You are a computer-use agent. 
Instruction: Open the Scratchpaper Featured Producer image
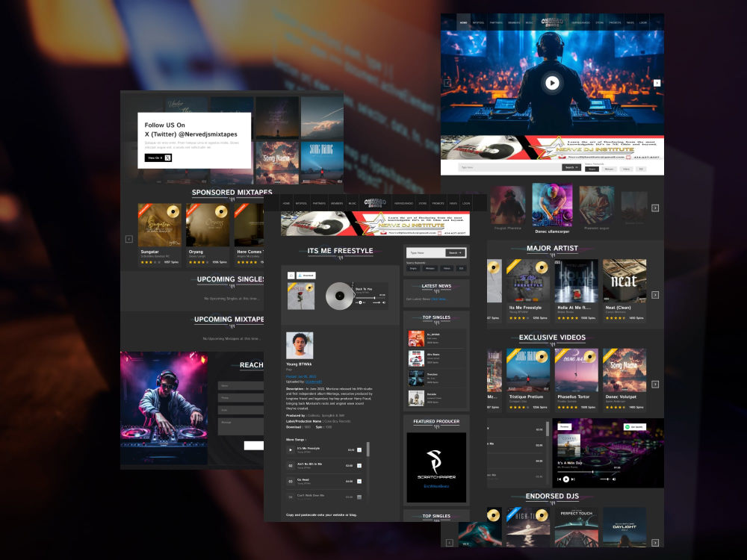436,467
